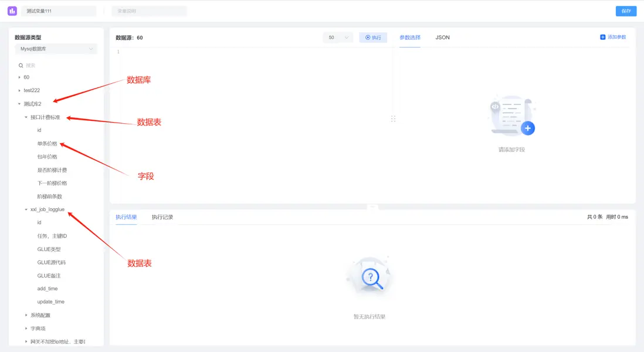Select the add_time field
The image size is (644, 352).
pyautogui.click(x=48, y=289)
